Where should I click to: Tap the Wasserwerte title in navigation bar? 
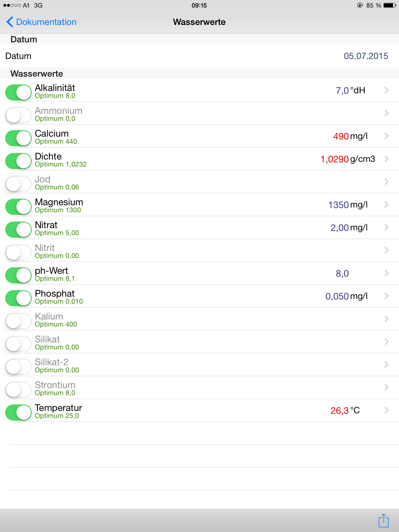[x=199, y=22]
